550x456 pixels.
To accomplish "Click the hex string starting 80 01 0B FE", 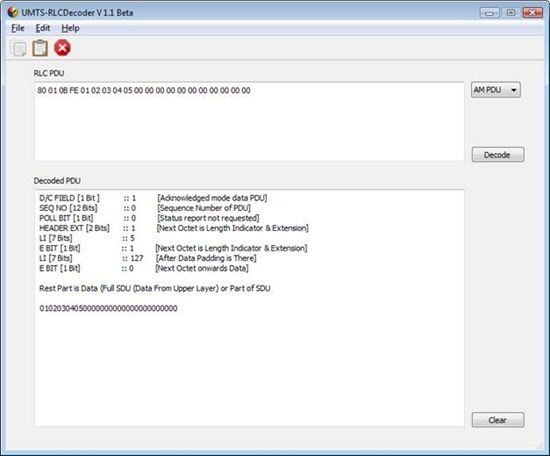I will tap(144, 90).
